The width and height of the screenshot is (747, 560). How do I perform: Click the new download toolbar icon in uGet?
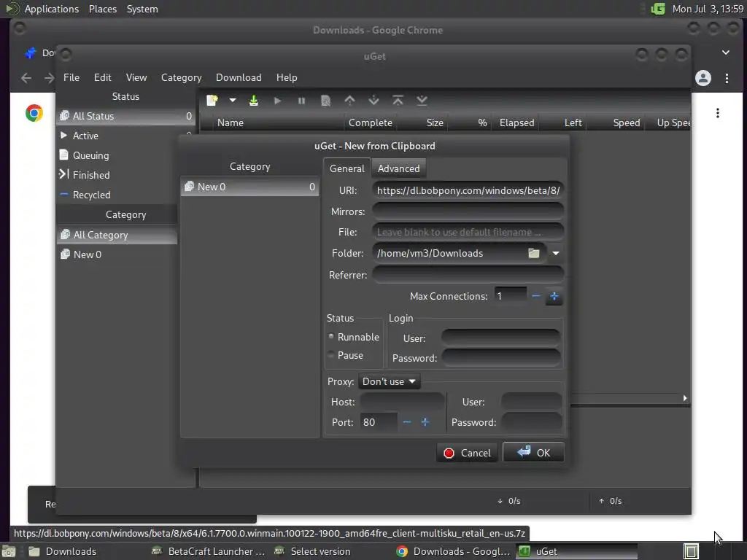212,101
